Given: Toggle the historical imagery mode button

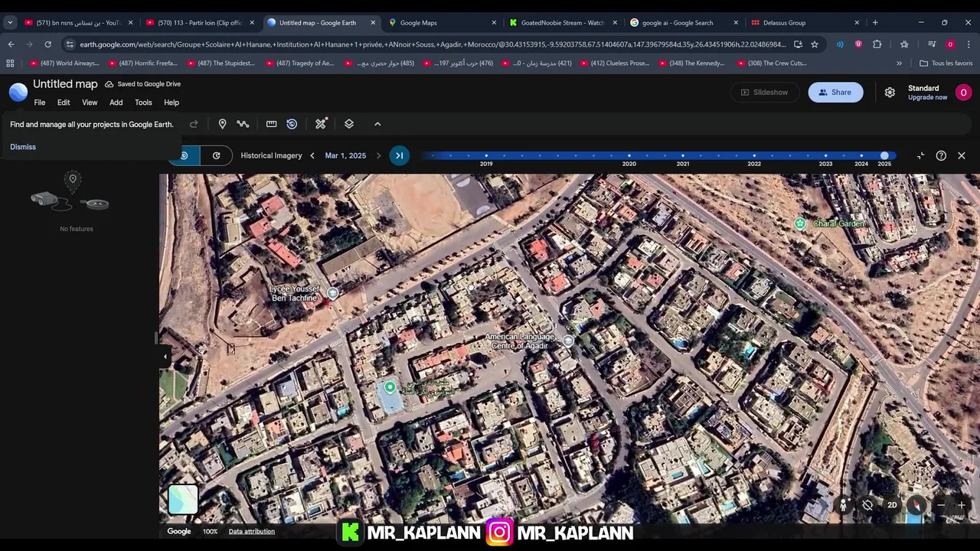Looking at the screenshot, I should [x=185, y=155].
